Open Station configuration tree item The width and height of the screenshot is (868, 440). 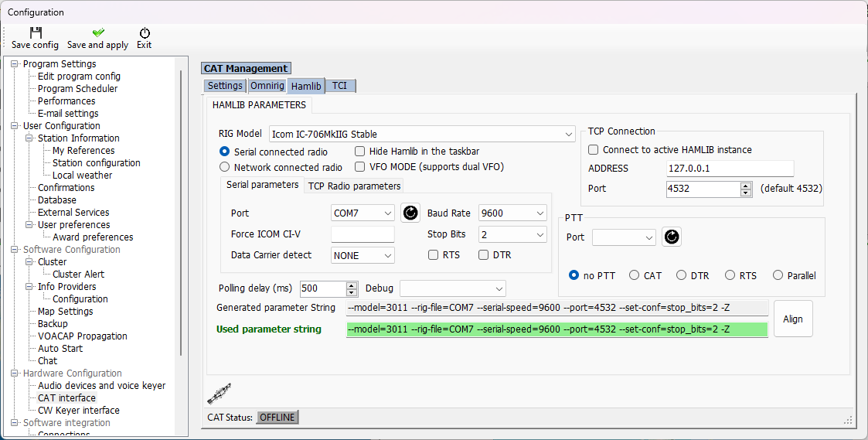(97, 163)
